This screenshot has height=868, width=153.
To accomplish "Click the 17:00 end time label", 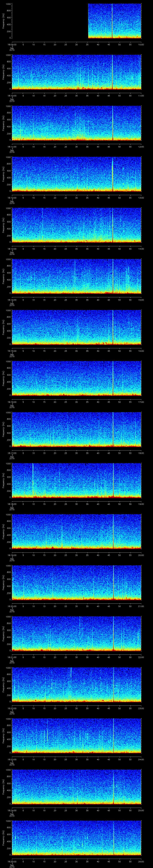I will 141,402.
